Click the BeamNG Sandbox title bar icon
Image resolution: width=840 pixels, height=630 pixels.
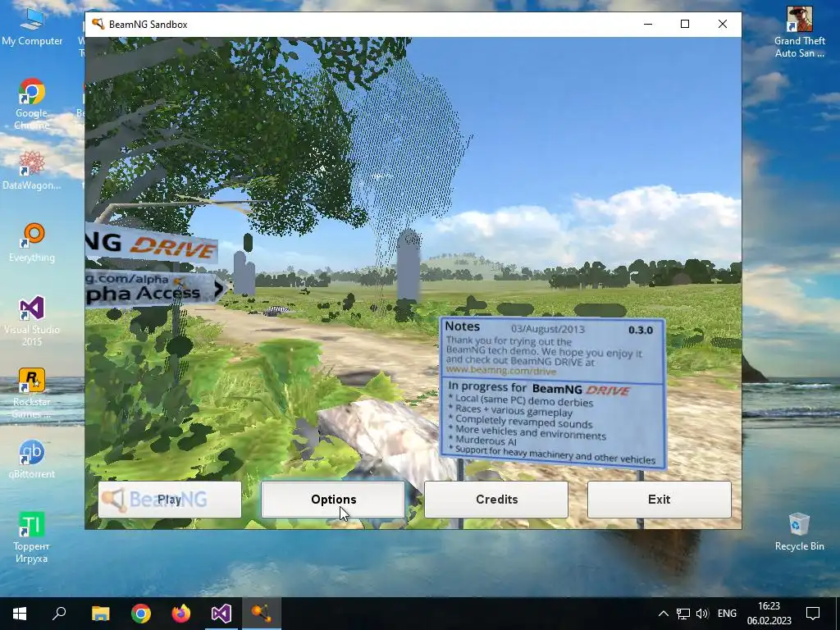(98, 24)
